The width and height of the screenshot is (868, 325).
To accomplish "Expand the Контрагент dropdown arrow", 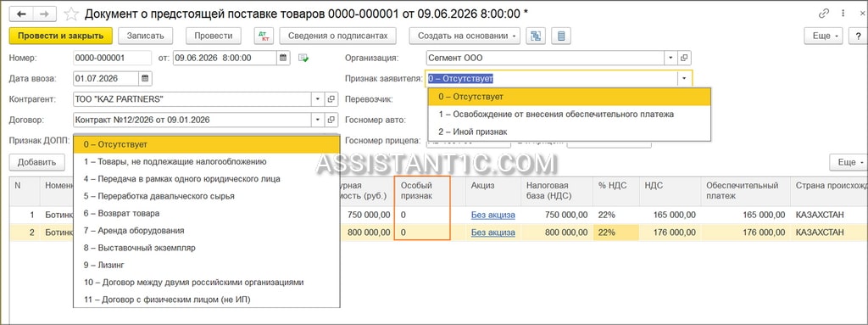I will 318,99.
